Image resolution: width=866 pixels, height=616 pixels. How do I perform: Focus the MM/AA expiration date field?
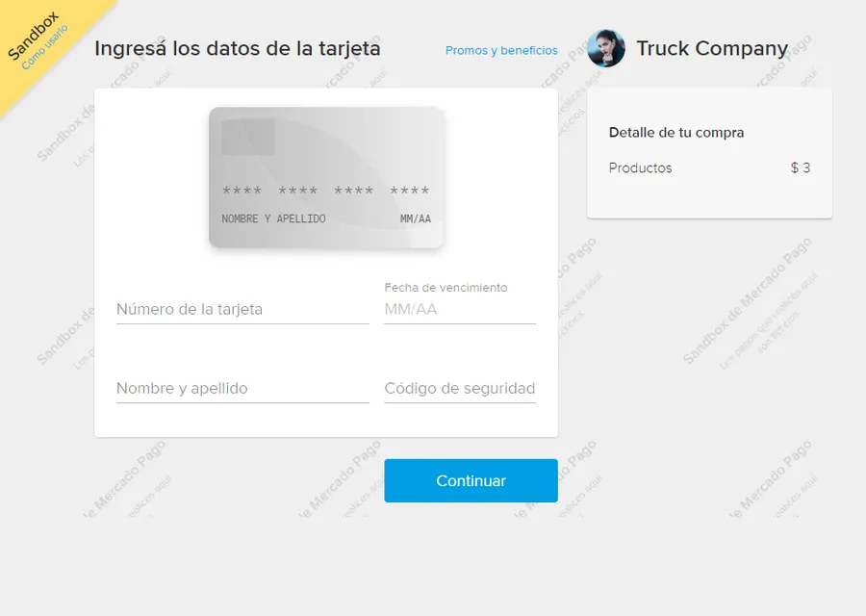(460, 309)
